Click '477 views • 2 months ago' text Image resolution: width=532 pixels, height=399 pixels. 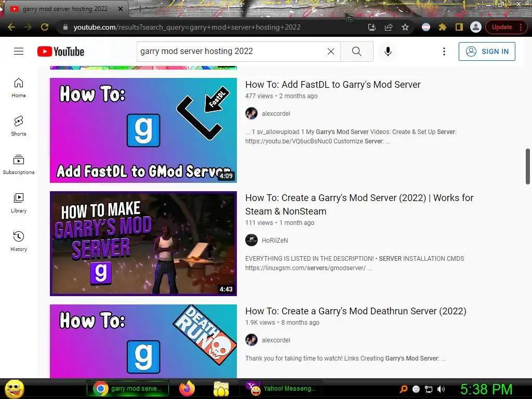tap(281, 96)
